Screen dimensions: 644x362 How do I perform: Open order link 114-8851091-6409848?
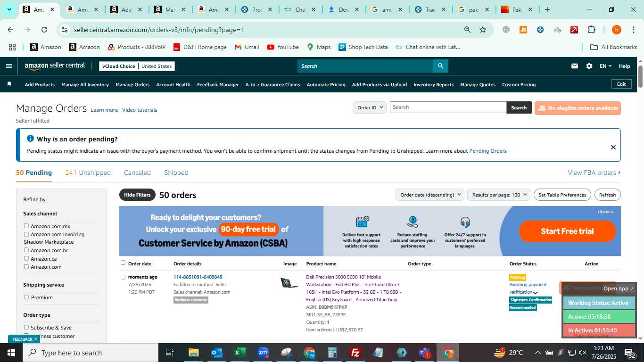pos(198,277)
